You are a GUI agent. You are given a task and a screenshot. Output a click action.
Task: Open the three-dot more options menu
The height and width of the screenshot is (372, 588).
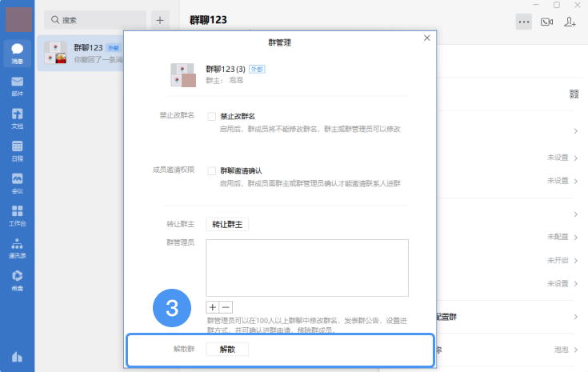[x=524, y=22]
